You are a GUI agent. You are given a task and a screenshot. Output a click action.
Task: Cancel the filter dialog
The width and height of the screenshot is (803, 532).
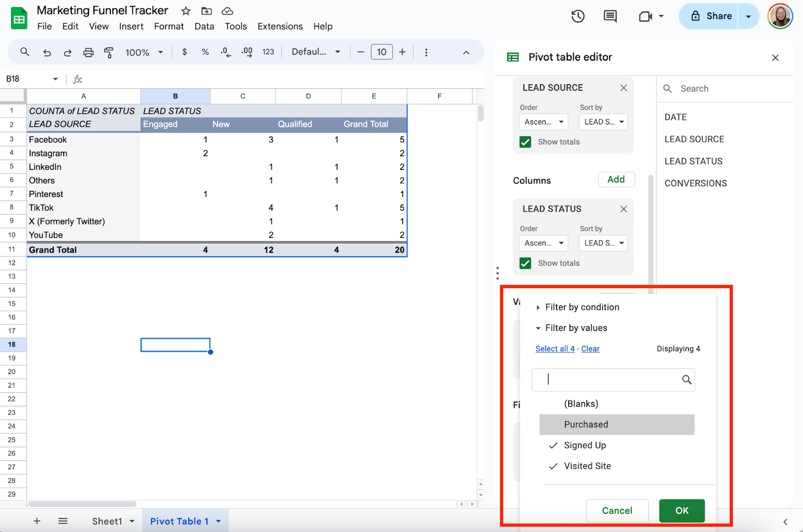point(617,510)
